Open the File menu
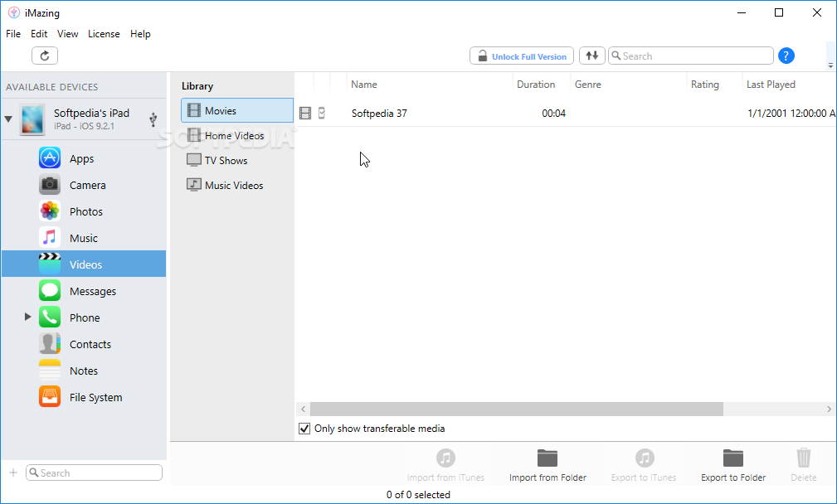Viewport: 837px width, 504px height. 13,34
